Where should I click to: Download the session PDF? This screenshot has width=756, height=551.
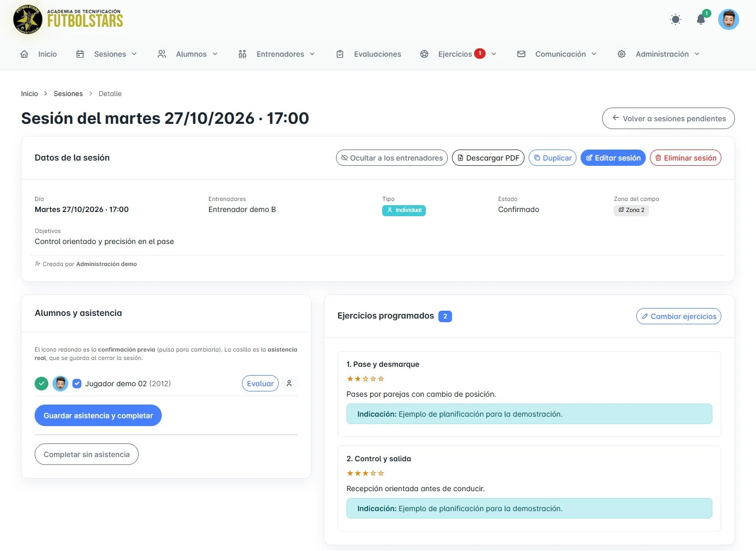click(x=488, y=158)
